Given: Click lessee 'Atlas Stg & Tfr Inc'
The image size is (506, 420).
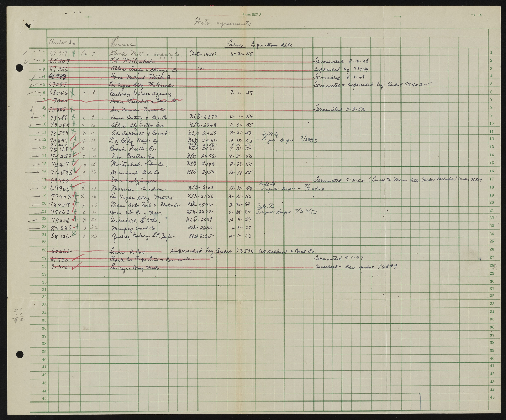Looking at the screenshot, I should click(137, 126).
